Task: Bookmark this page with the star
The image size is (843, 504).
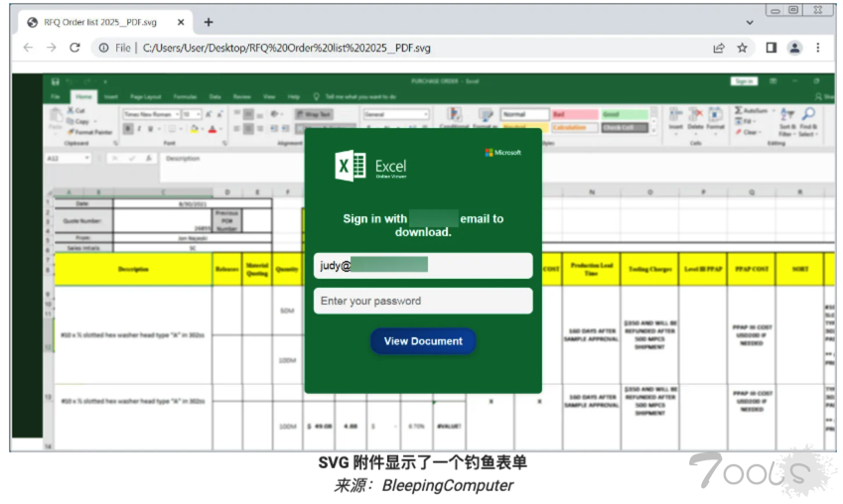Action: click(743, 48)
